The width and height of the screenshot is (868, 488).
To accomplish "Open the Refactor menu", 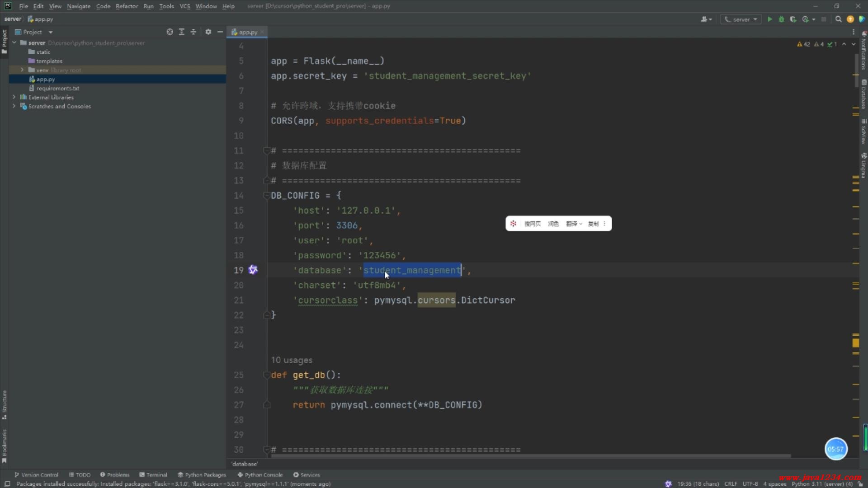I will click(x=127, y=6).
